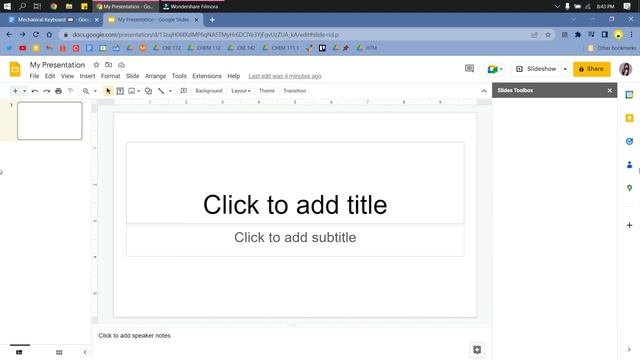Viewport: 640px width, 360px height.
Task: Insert an image from toolbar
Action: coord(131,91)
